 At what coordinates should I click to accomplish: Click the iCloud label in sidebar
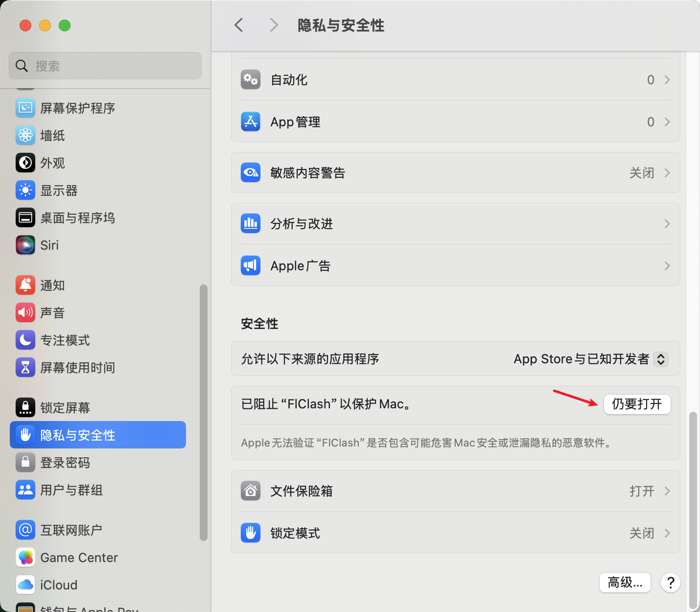[x=59, y=585]
